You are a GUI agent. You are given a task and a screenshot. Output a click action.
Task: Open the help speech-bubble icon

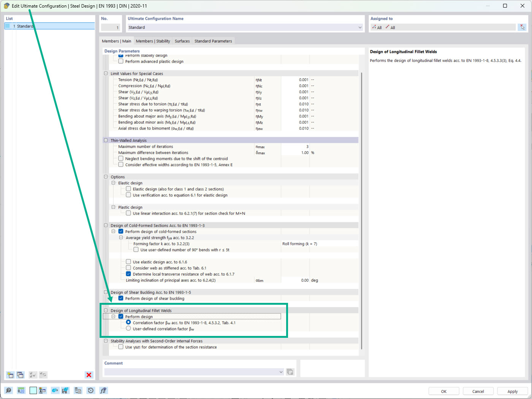point(8,390)
